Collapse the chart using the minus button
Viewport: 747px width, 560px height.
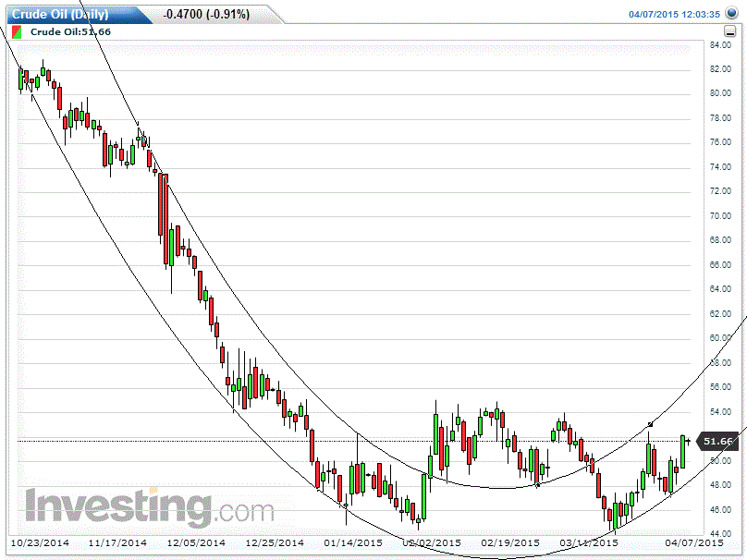pos(729,31)
